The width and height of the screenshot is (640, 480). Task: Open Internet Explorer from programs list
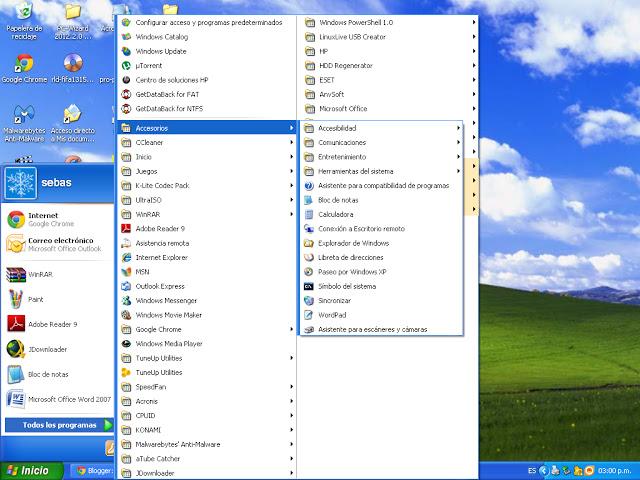click(x=161, y=257)
